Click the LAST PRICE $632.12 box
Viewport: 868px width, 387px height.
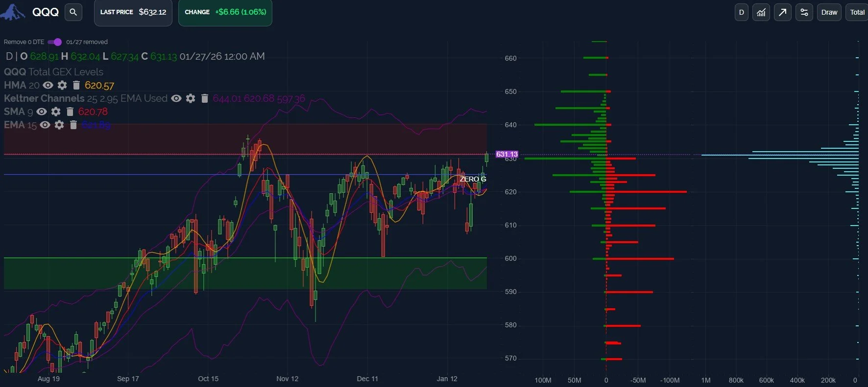point(133,12)
